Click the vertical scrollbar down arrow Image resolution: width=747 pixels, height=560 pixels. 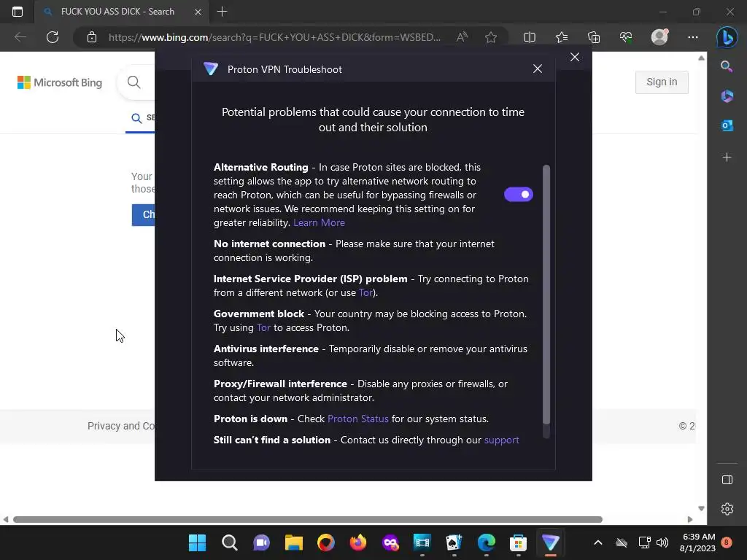[701, 508]
